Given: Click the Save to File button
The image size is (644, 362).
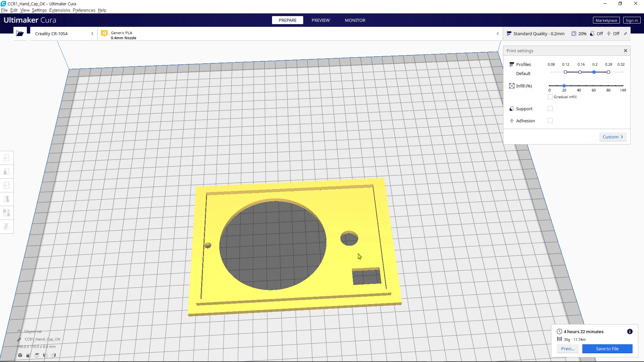Looking at the screenshot, I should pyautogui.click(x=607, y=349).
